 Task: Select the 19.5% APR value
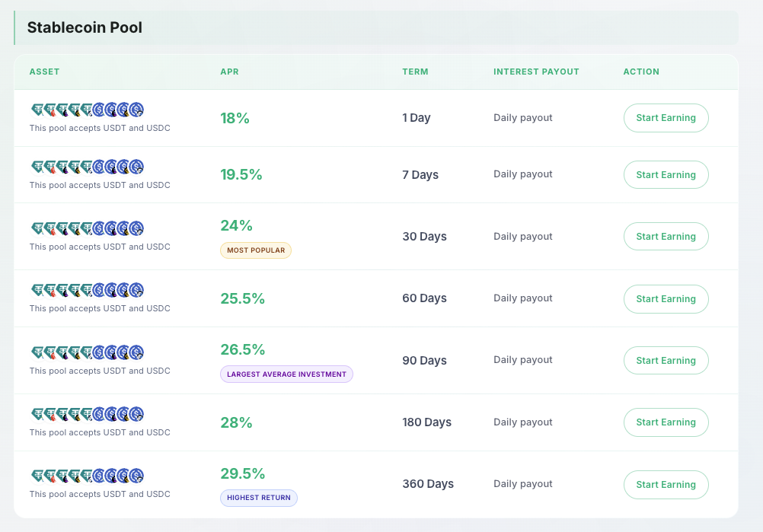[x=241, y=174]
